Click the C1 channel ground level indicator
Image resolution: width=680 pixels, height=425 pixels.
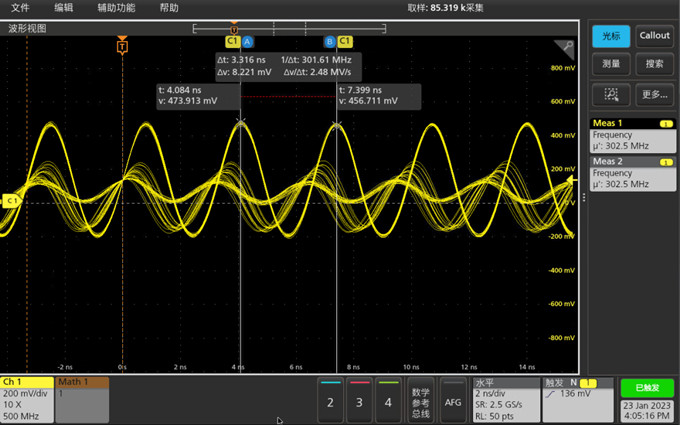tap(12, 201)
